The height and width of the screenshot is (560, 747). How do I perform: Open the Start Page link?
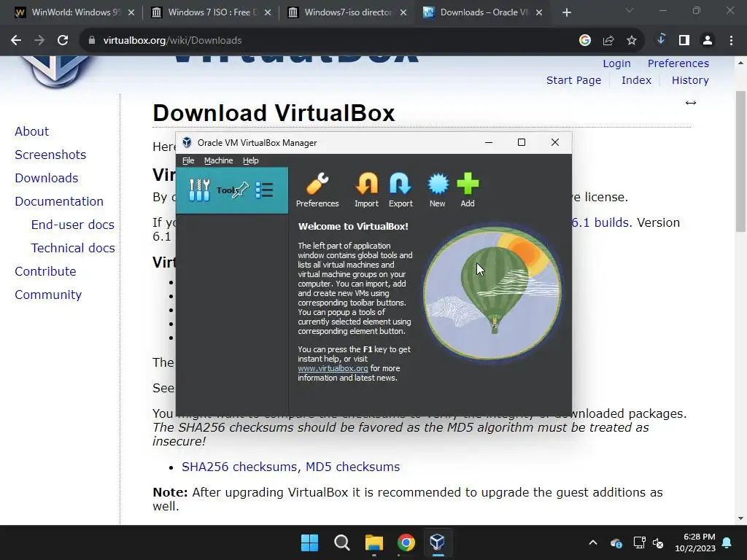coord(573,80)
